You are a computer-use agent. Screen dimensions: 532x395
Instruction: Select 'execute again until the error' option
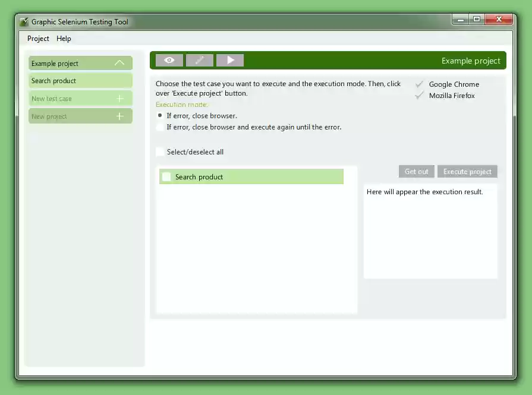click(159, 127)
